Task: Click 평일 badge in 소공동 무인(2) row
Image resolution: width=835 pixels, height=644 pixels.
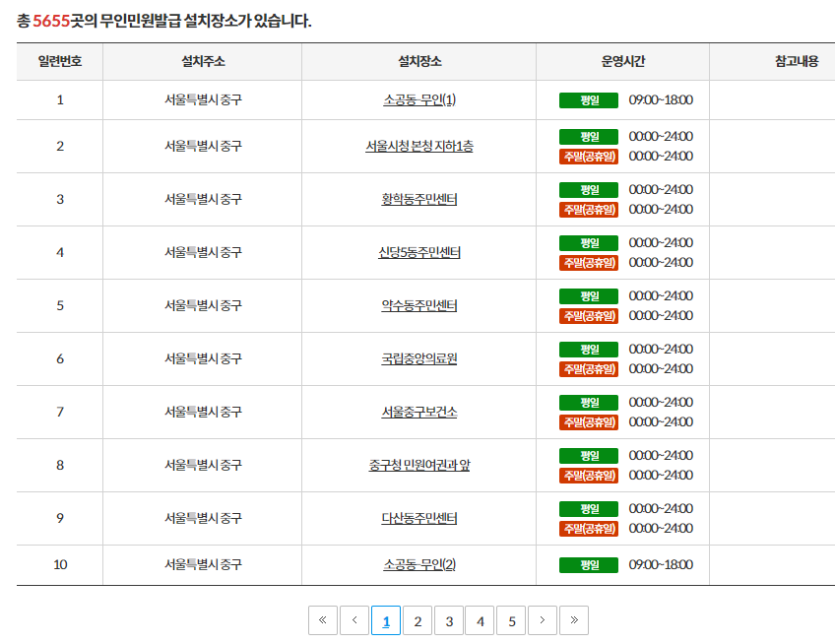Action: click(x=589, y=564)
